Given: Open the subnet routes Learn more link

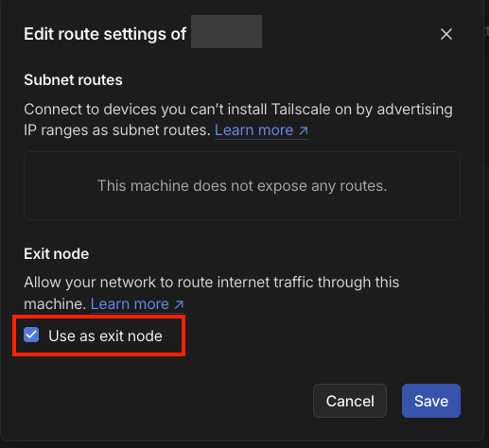Looking at the screenshot, I should pos(261,130).
